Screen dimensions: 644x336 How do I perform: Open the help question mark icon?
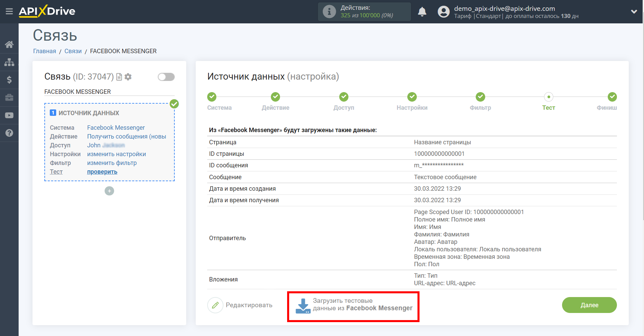click(9, 133)
